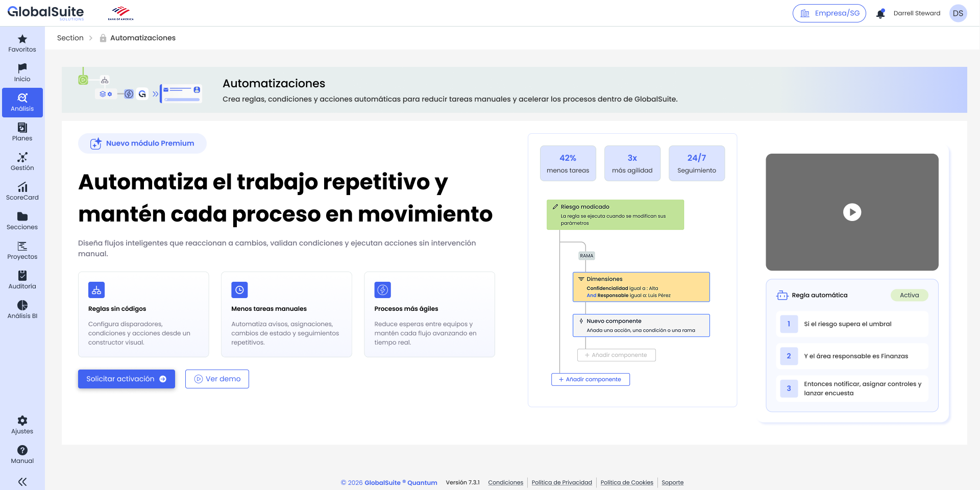Viewport: 980px width, 490px height.
Task: Click the 24/7 Seguimiento stat card
Action: [x=697, y=163]
